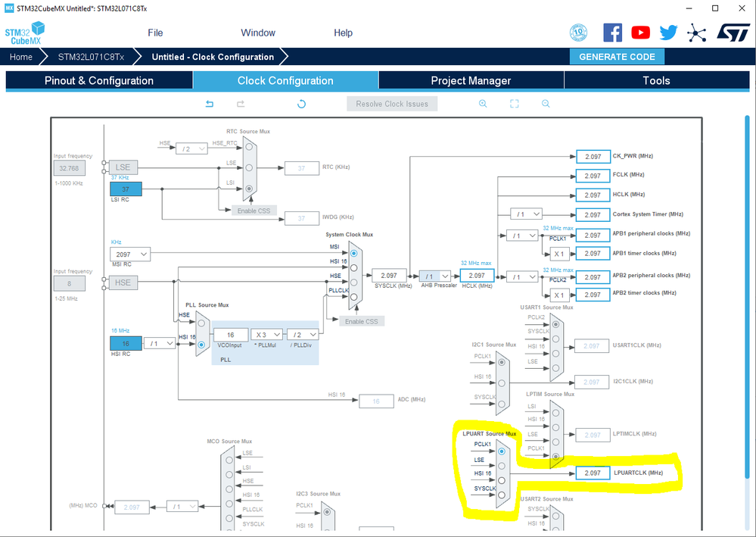Click the ST community network icon
This screenshot has height=537, width=756.
pos(696,33)
